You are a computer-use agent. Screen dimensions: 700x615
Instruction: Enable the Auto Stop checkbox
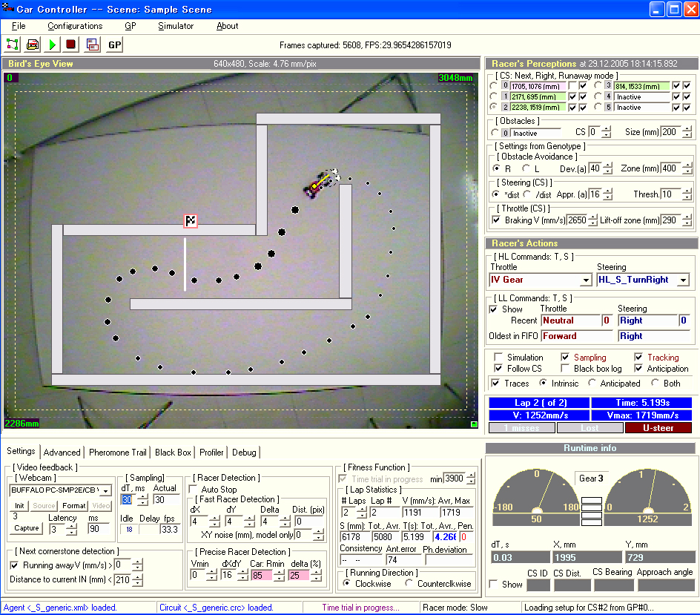(x=194, y=490)
